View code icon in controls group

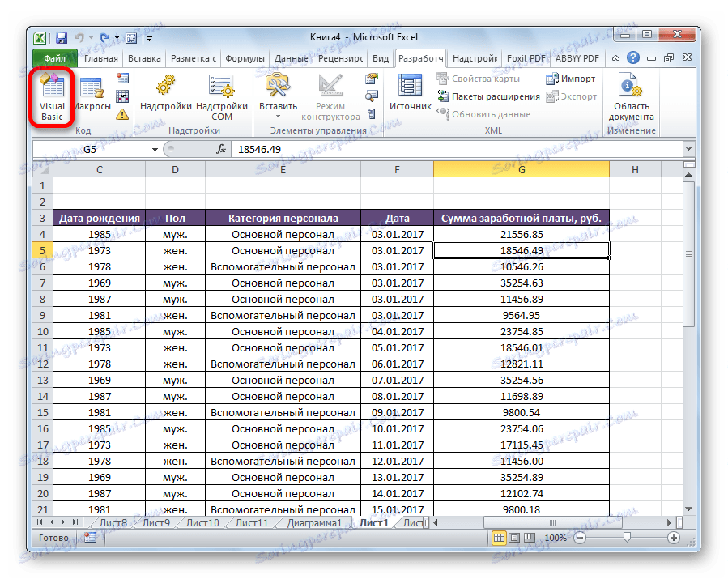[372, 96]
